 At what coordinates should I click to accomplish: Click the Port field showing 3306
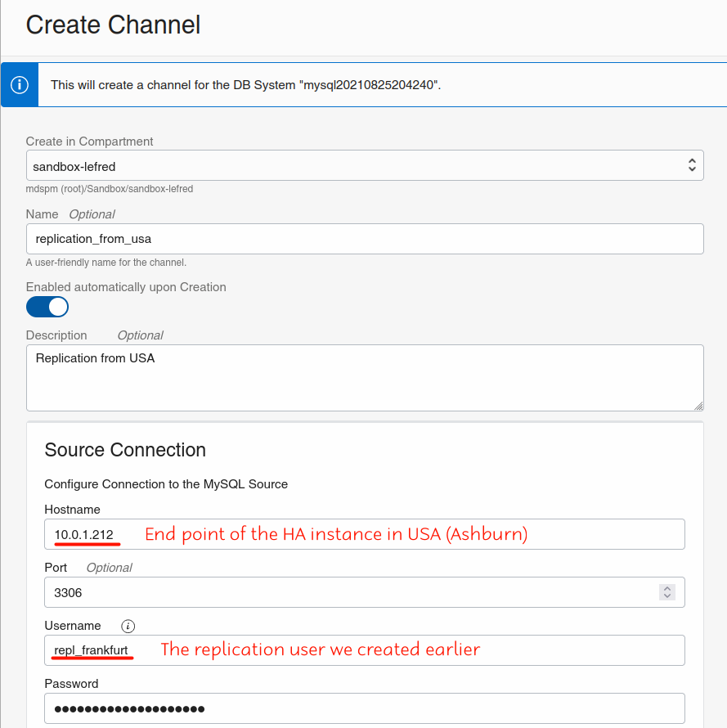(352, 592)
